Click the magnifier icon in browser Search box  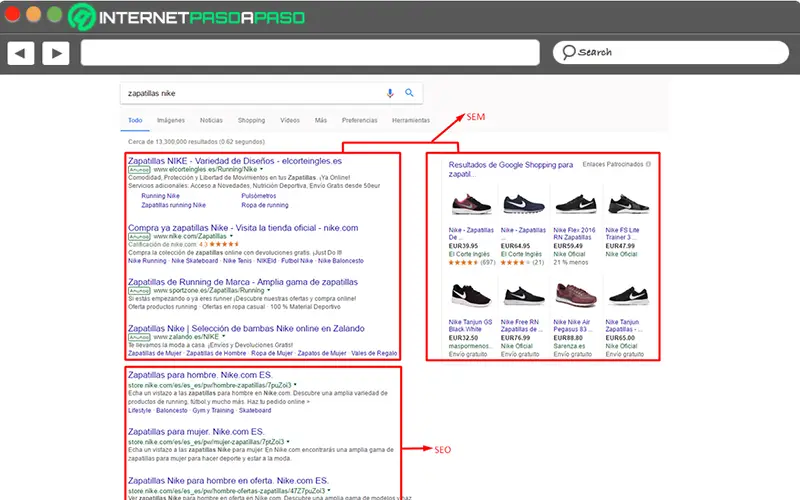pyautogui.click(x=569, y=52)
